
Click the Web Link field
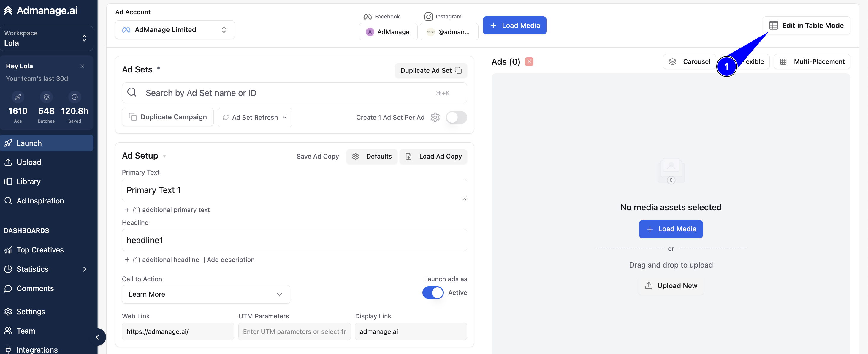pos(178,331)
